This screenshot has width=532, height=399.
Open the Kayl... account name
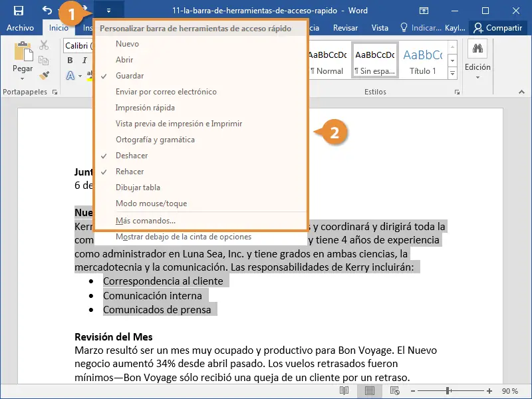point(455,28)
